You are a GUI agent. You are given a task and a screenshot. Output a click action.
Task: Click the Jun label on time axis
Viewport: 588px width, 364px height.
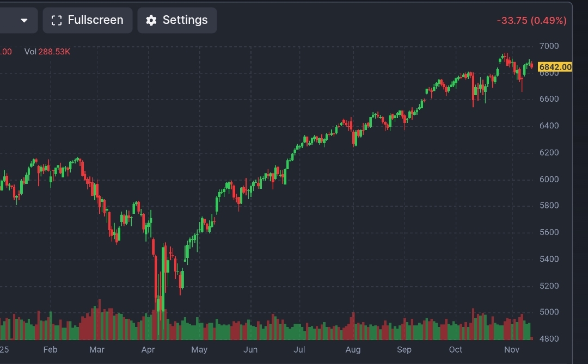coord(250,350)
